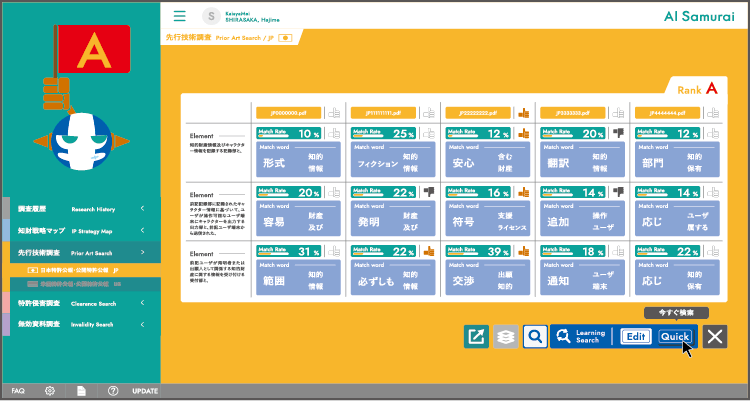Click the document icon in the footer bar
This screenshot has height=401, width=750.
[x=81, y=391]
